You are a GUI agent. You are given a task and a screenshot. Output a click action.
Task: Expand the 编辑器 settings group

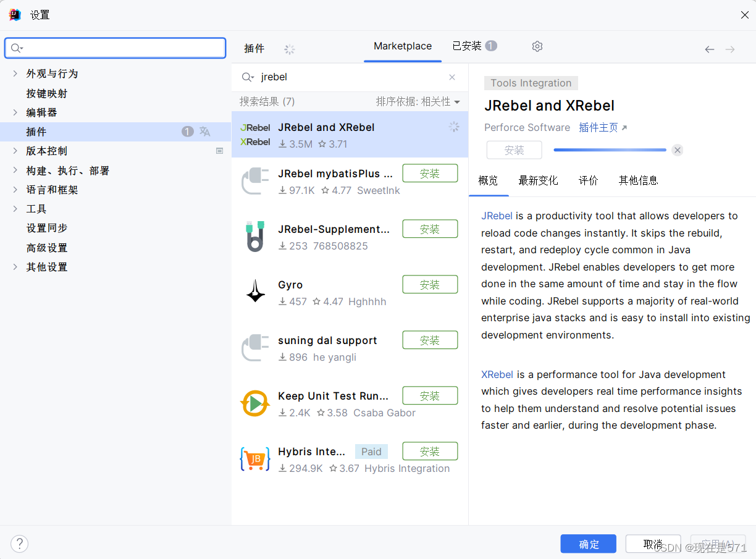tap(15, 112)
